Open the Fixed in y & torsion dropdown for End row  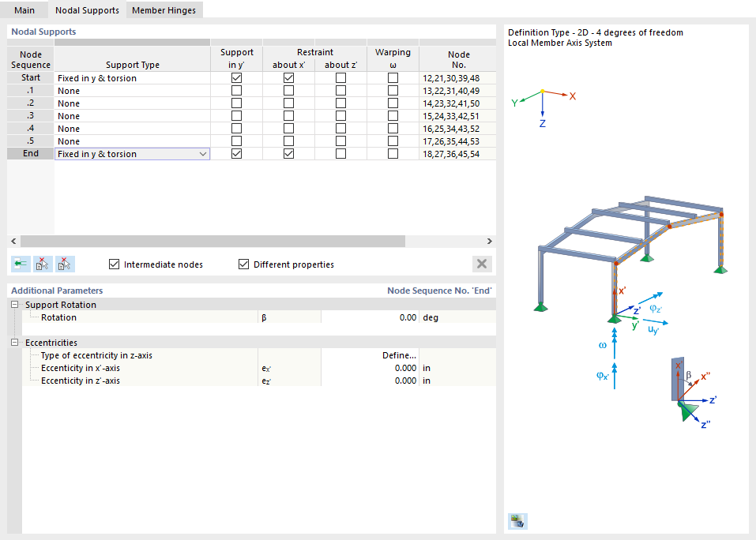pos(204,153)
